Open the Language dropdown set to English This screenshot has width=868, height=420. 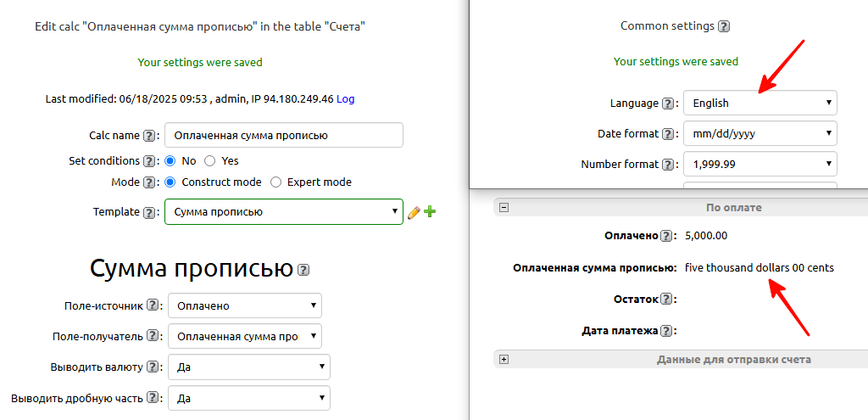[759, 103]
